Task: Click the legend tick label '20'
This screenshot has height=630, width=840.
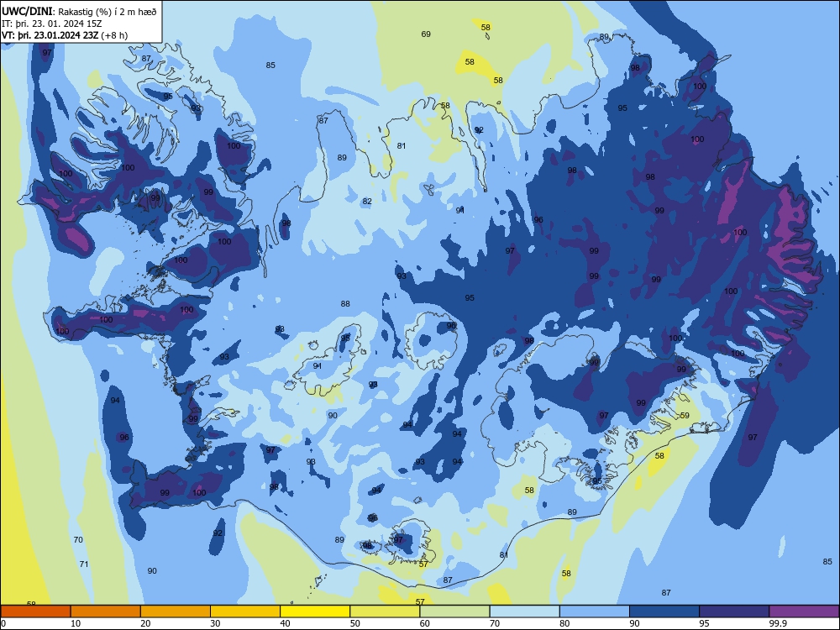Action: tap(145, 623)
